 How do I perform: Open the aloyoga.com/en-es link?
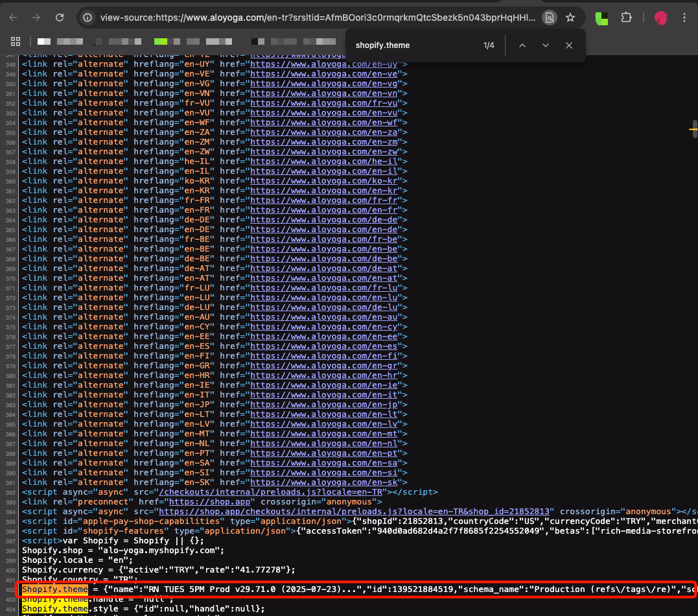click(x=323, y=346)
